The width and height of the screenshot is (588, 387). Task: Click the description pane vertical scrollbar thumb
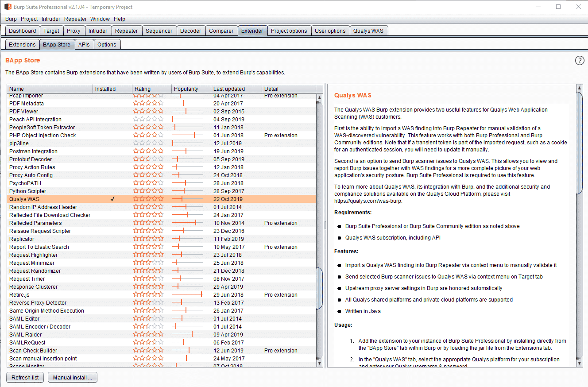point(580,143)
